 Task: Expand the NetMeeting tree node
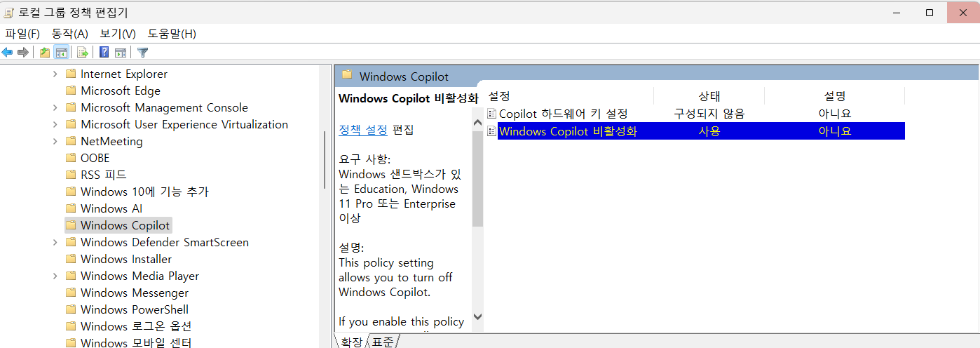(55, 141)
